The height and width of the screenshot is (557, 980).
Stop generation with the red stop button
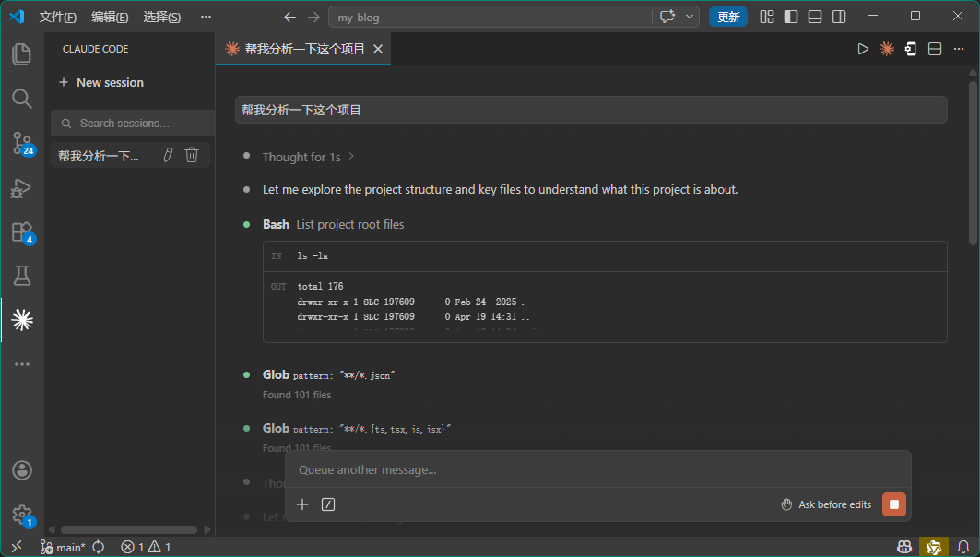coord(893,504)
